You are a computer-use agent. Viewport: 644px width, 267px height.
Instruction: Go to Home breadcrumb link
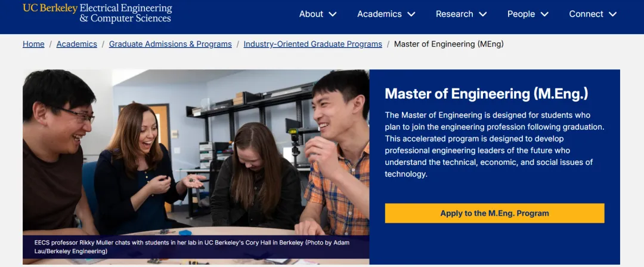[x=33, y=44]
